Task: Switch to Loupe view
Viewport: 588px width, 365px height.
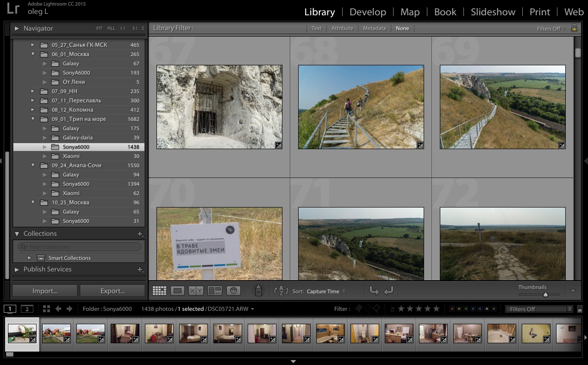Action: pyautogui.click(x=177, y=291)
